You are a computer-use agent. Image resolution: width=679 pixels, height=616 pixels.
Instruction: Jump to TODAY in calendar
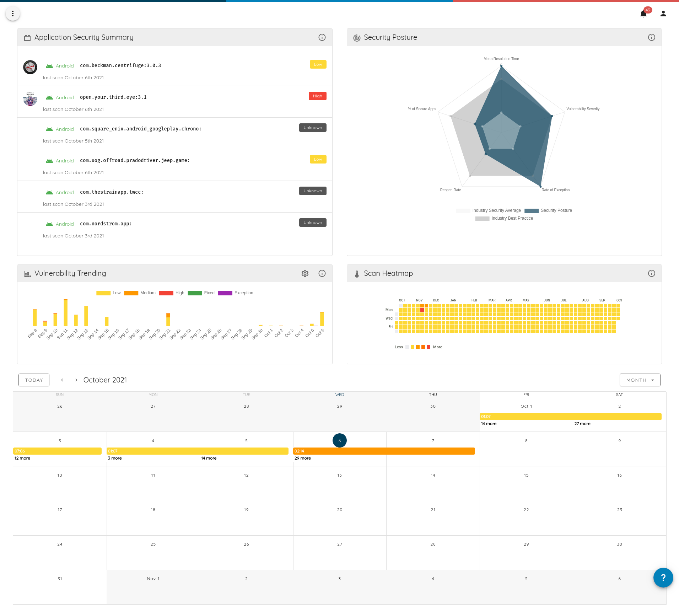tap(34, 380)
